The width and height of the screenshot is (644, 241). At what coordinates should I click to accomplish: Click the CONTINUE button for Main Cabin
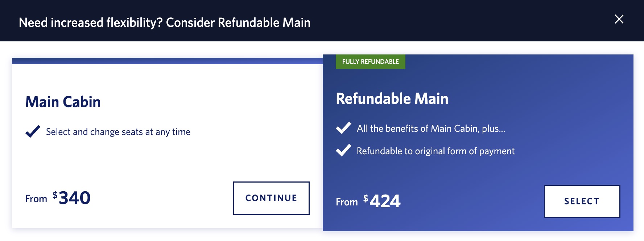[x=271, y=198]
